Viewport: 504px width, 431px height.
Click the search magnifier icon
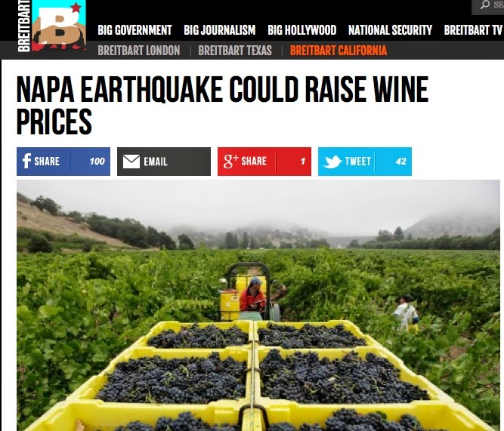485,5
